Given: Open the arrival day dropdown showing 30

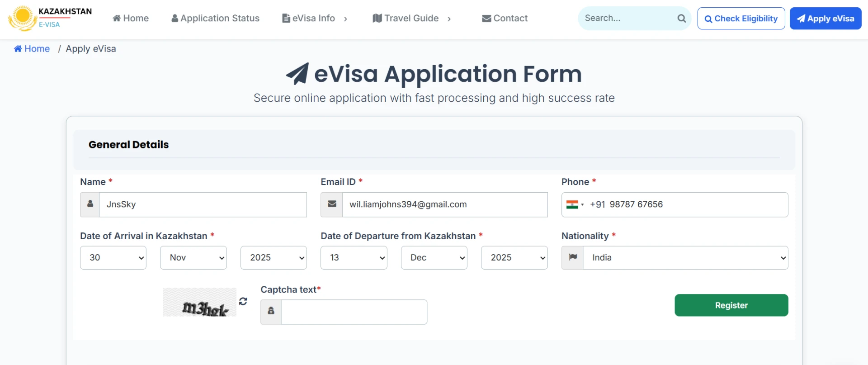Looking at the screenshot, I should click(x=113, y=257).
